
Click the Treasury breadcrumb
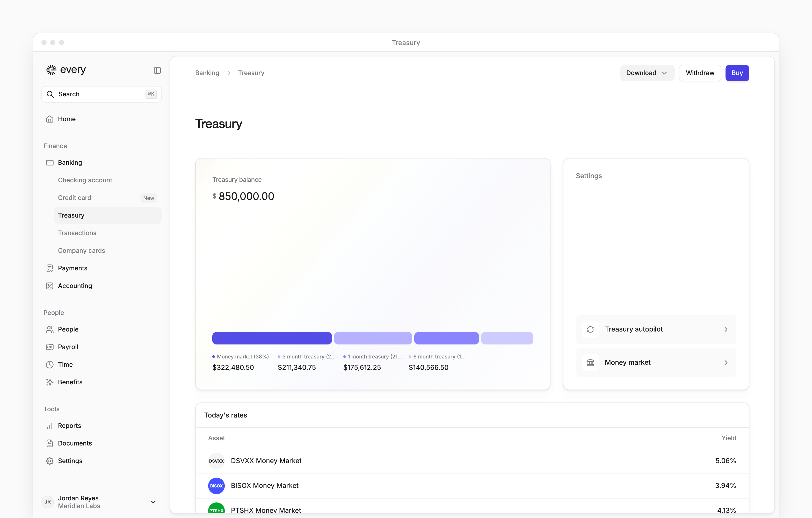coord(251,73)
